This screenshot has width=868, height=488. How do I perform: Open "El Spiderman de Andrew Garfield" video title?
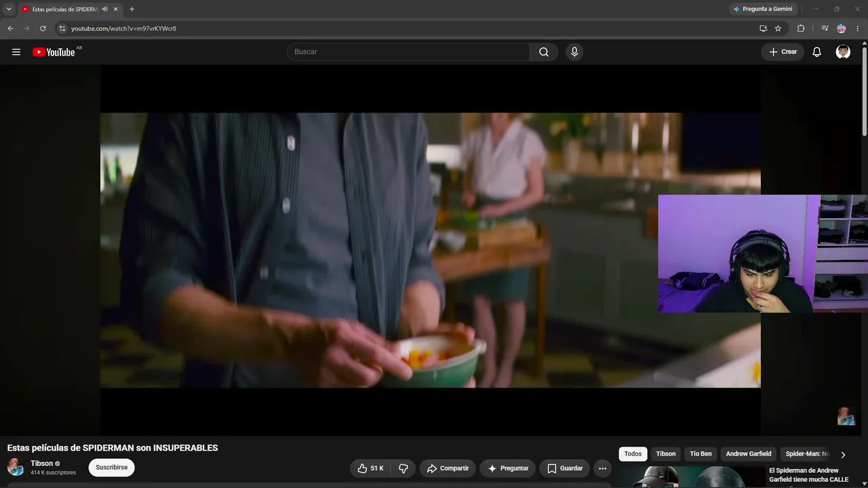click(808, 475)
